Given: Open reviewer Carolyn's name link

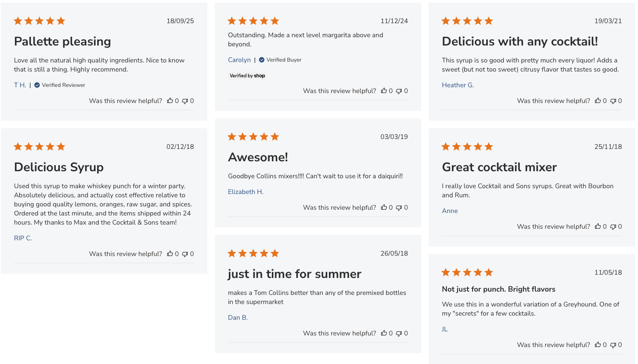Looking at the screenshot, I should point(239,60).
